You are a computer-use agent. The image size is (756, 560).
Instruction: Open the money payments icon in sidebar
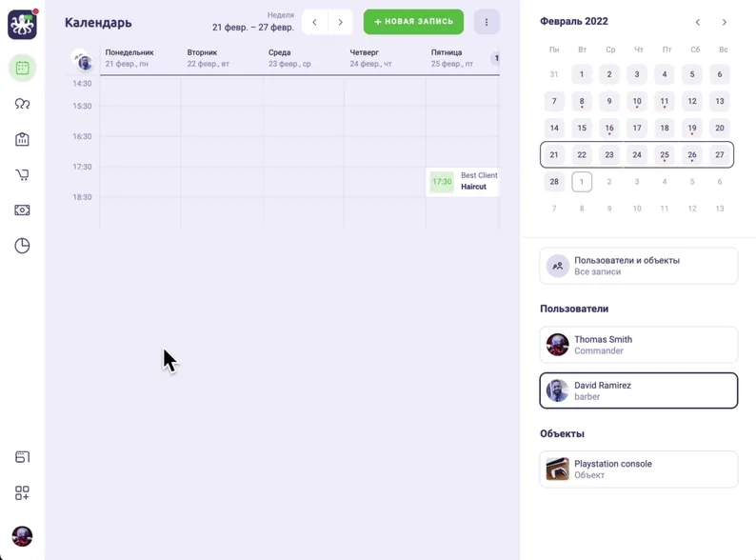tap(22, 210)
